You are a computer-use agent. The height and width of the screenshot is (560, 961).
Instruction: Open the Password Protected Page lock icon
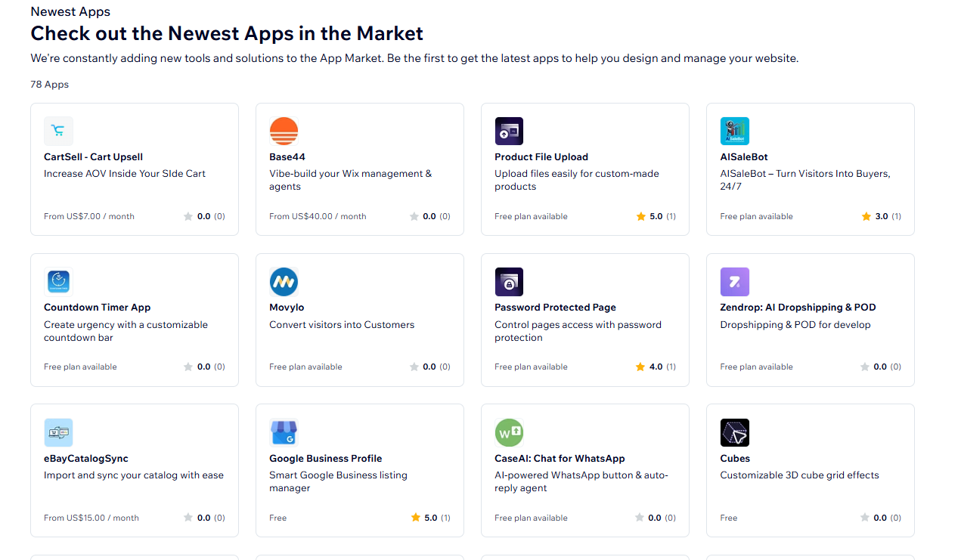(x=509, y=281)
